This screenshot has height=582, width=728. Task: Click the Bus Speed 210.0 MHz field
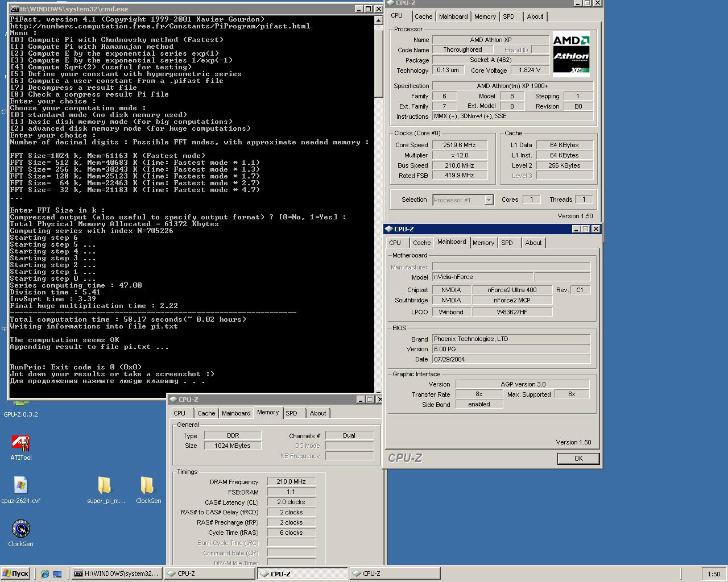(460, 165)
